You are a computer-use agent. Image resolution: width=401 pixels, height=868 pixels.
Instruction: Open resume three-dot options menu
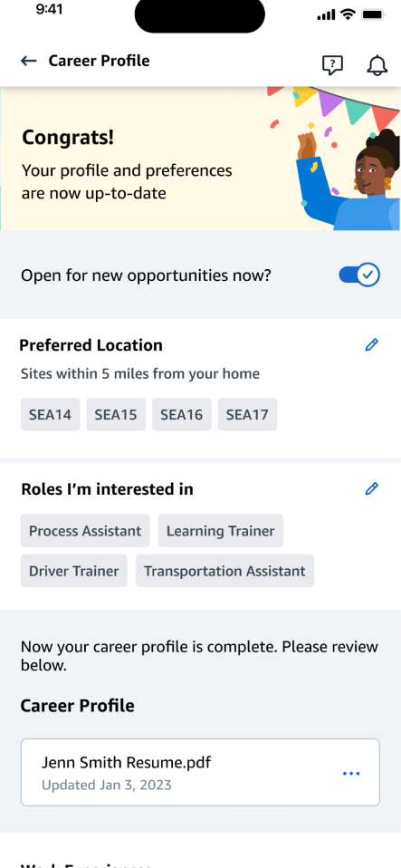click(x=351, y=774)
